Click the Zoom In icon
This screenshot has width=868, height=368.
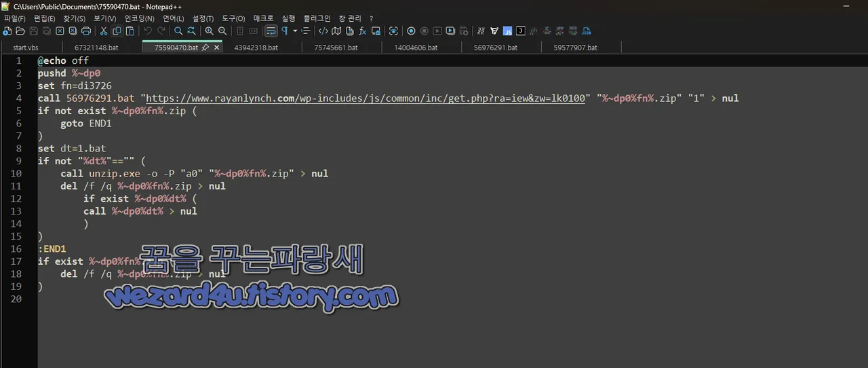pyautogui.click(x=210, y=31)
